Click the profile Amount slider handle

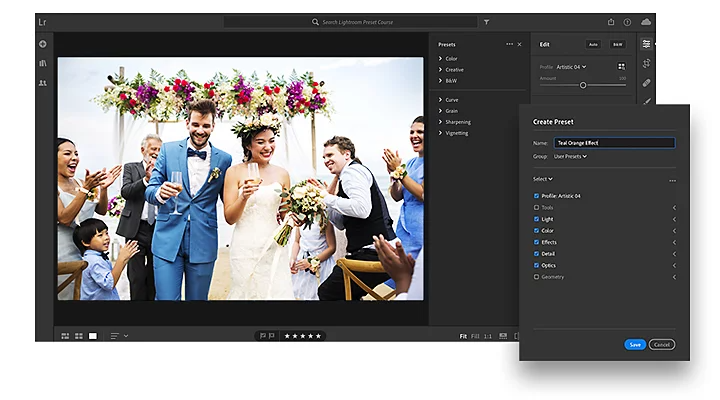tap(583, 85)
